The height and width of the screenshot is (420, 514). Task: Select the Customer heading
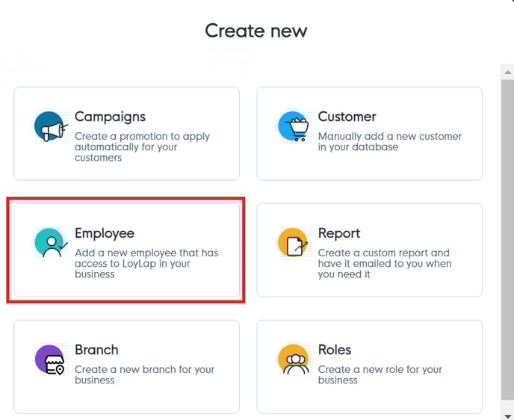(x=347, y=117)
